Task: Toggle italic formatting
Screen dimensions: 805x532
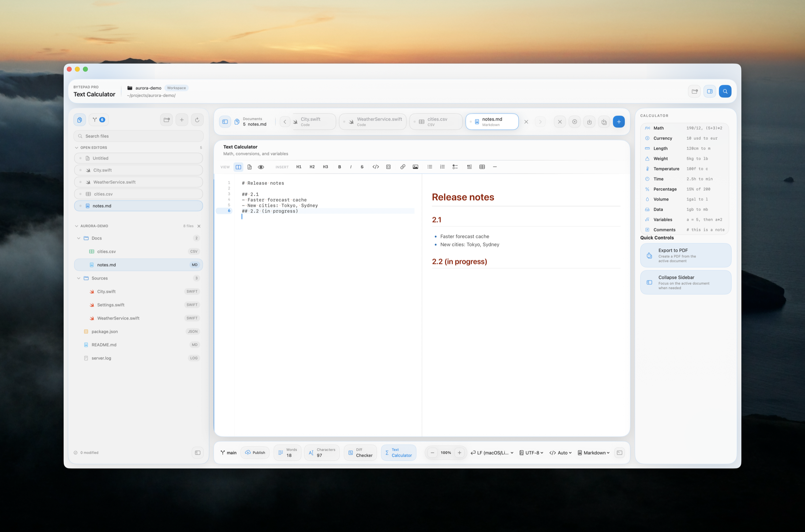Action: tap(351, 167)
